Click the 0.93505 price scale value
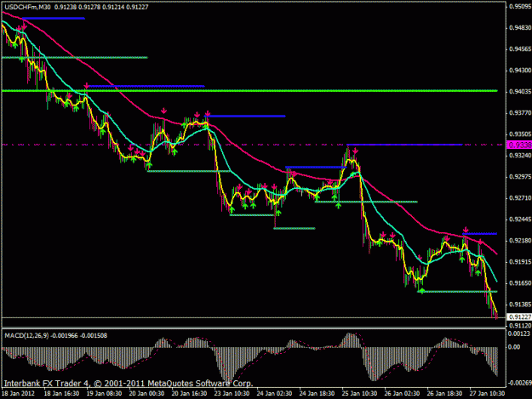The image size is (532, 399). tap(520, 134)
